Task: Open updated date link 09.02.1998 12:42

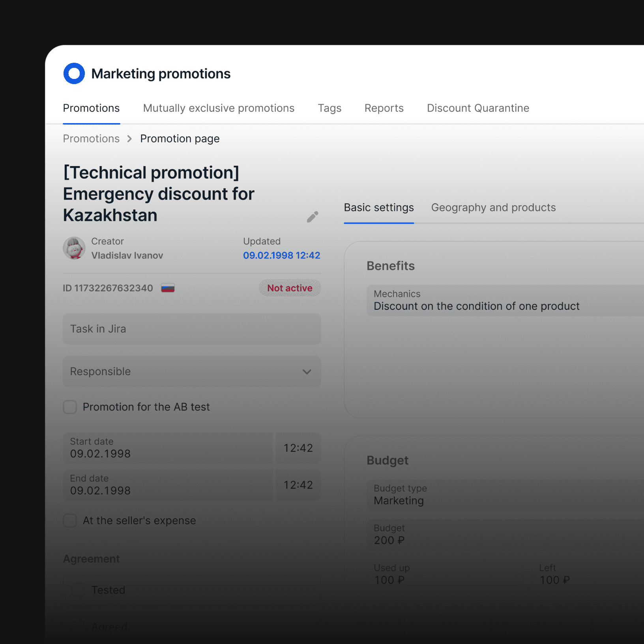Action: pos(282,255)
